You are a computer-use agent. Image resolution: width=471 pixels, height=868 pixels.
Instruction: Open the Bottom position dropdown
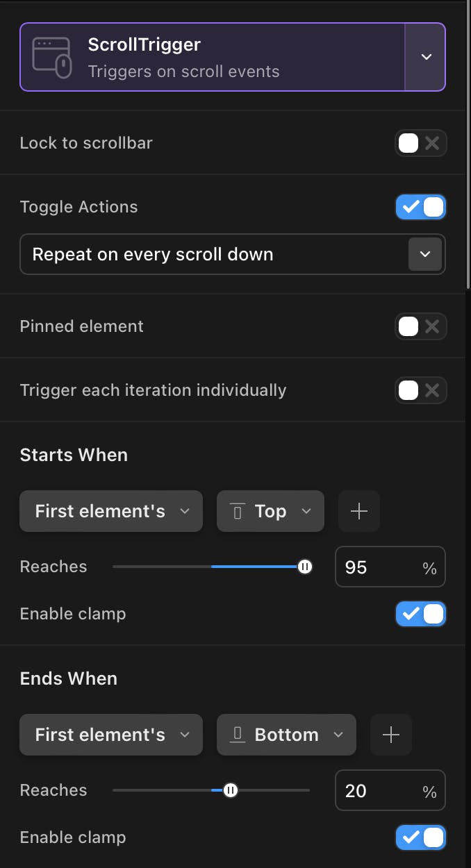pyautogui.click(x=286, y=735)
